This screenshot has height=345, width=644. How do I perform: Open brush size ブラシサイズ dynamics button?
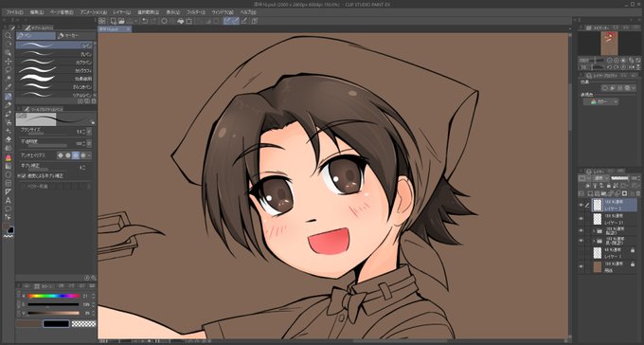click(x=89, y=132)
